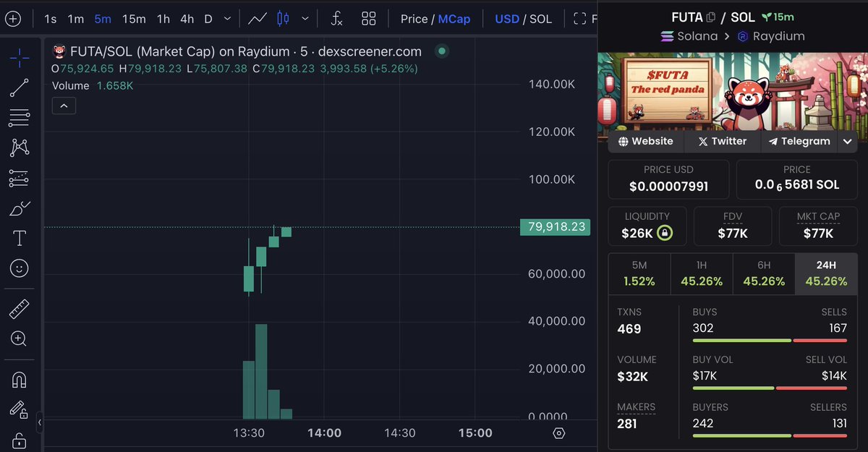
Task: Select the 6H performance tab
Action: (764, 273)
